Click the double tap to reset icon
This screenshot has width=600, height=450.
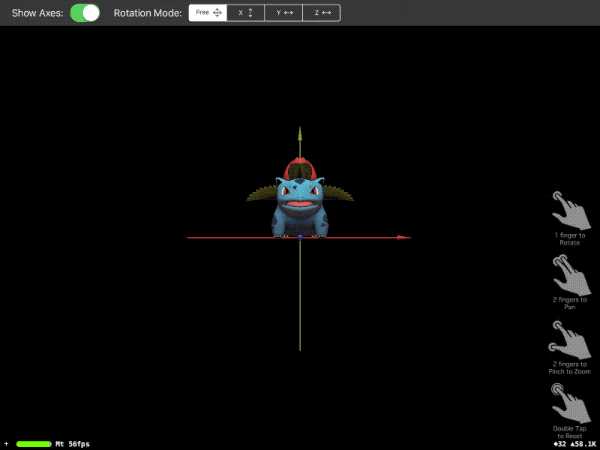571,404
